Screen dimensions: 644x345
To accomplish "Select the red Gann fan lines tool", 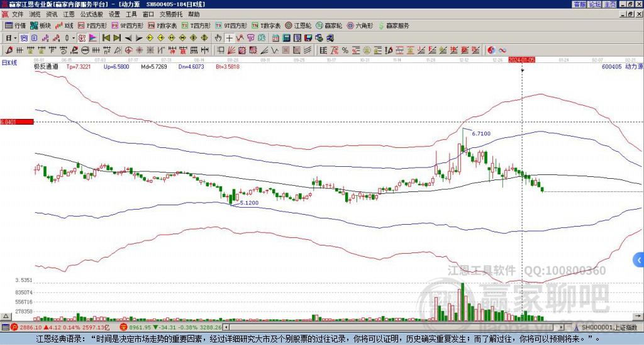I will [231, 50].
